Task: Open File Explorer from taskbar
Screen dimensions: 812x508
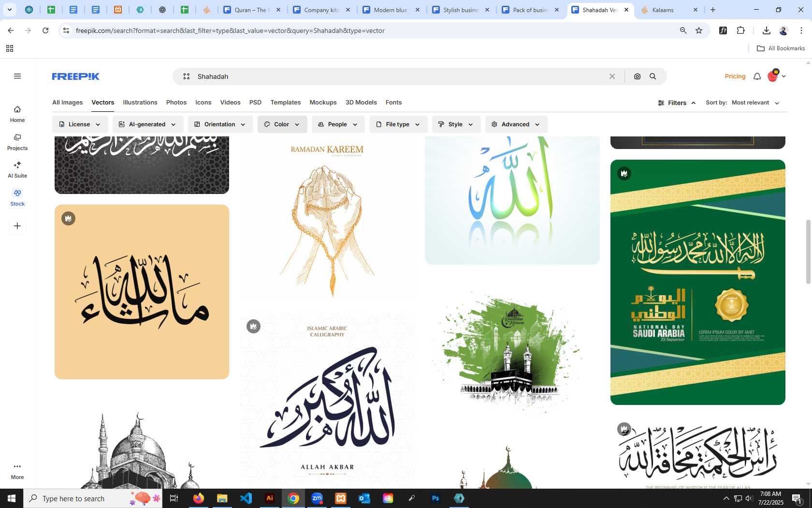Action: [x=222, y=498]
